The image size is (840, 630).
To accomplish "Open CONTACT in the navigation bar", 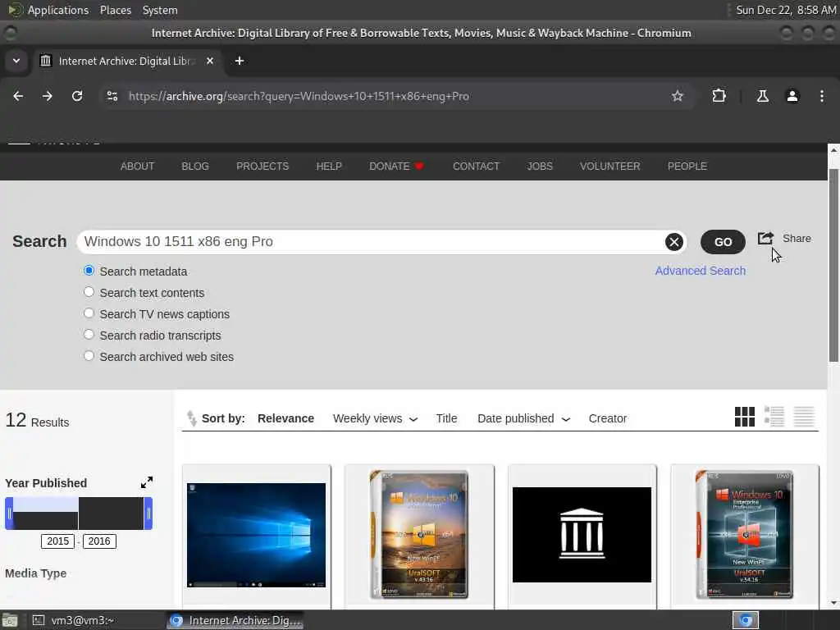I will [476, 166].
